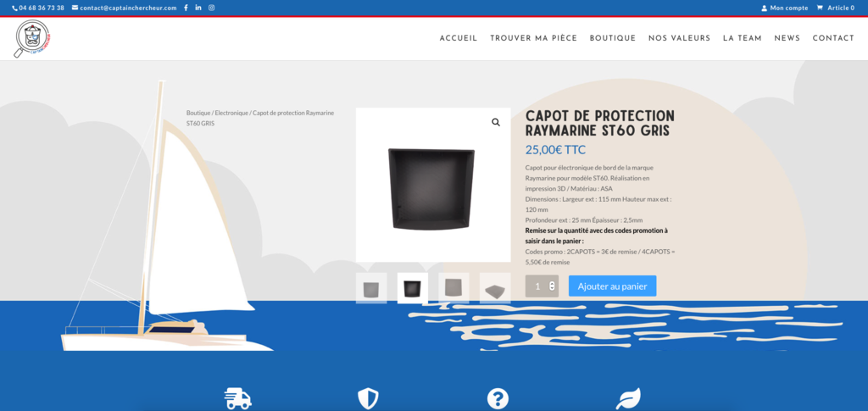Select the third gray cover thumbnail
Screen dimensions: 868x411
[453, 287]
